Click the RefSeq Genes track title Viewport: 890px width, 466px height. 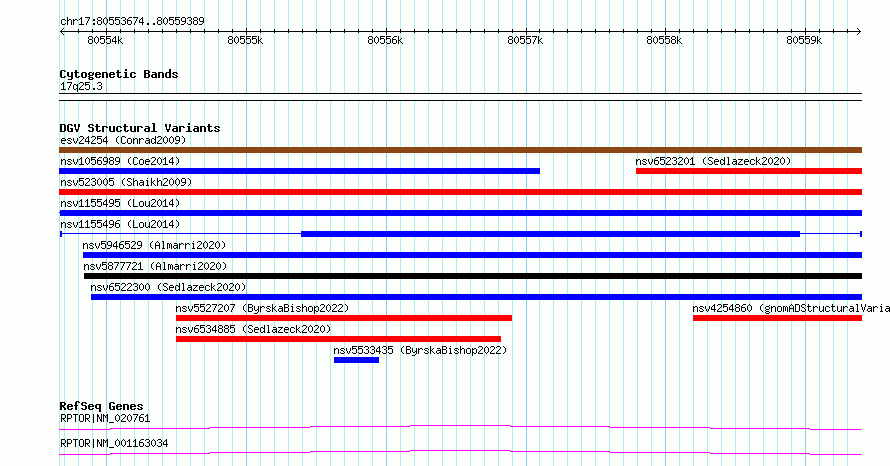tap(101, 406)
